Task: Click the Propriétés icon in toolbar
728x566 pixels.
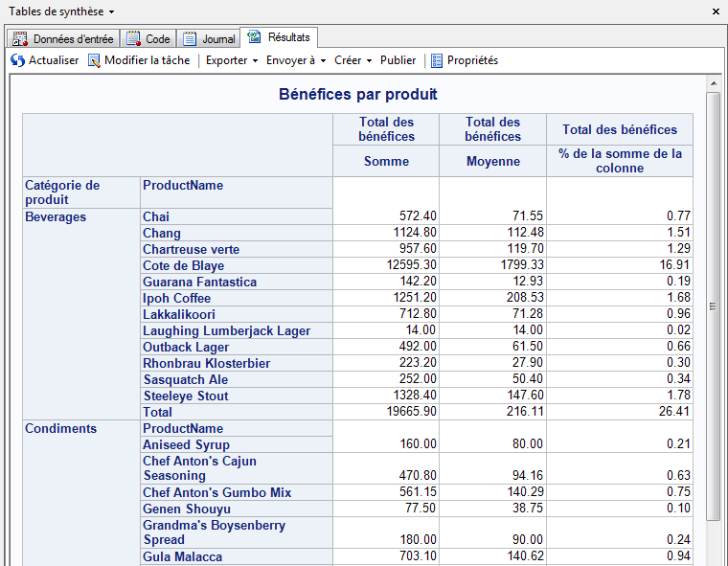Action: (x=437, y=60)
